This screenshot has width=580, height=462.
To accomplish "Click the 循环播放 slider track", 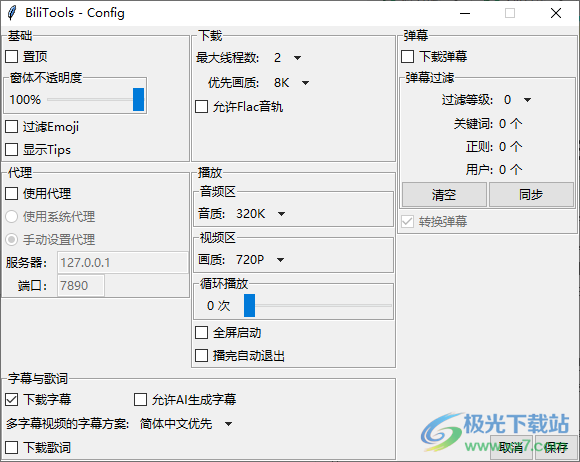I will tap(318, 306).
